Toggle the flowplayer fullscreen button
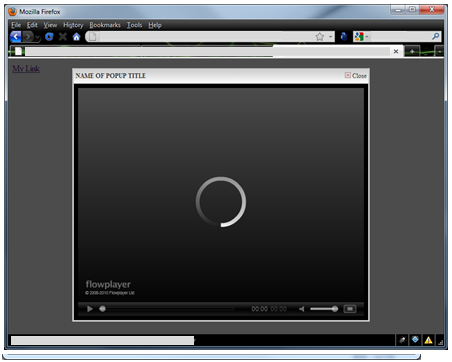 350,309
